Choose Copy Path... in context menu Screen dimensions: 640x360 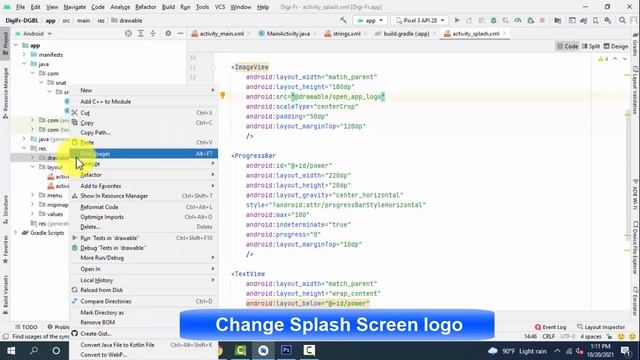click(96, 132)
